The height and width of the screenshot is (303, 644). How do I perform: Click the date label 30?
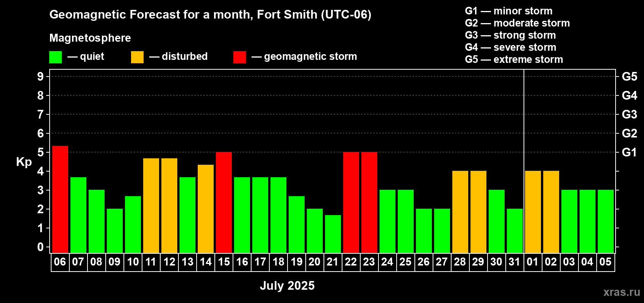(x=496, y=262)
